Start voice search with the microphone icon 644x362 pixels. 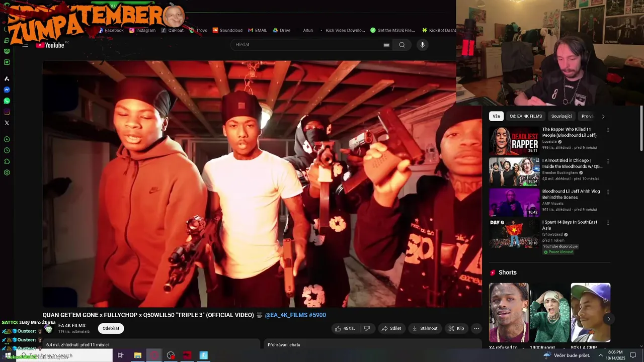(x=423, y=45)
